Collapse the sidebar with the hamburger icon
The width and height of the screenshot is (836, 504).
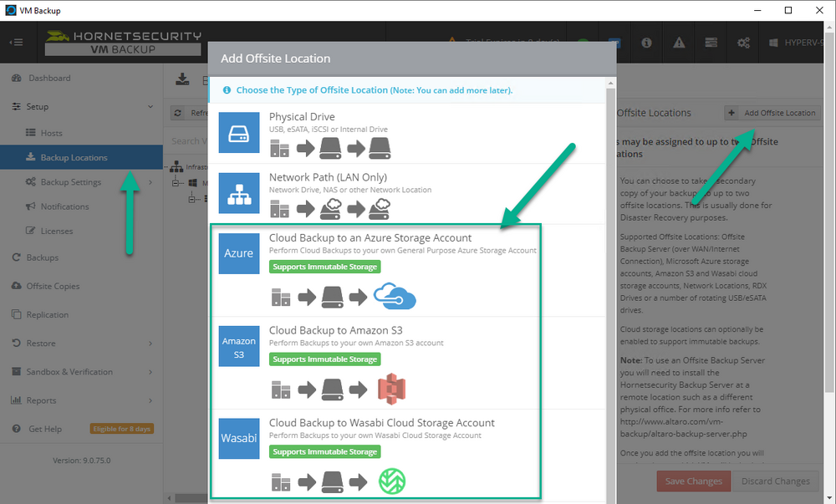[x=17, y=42]
